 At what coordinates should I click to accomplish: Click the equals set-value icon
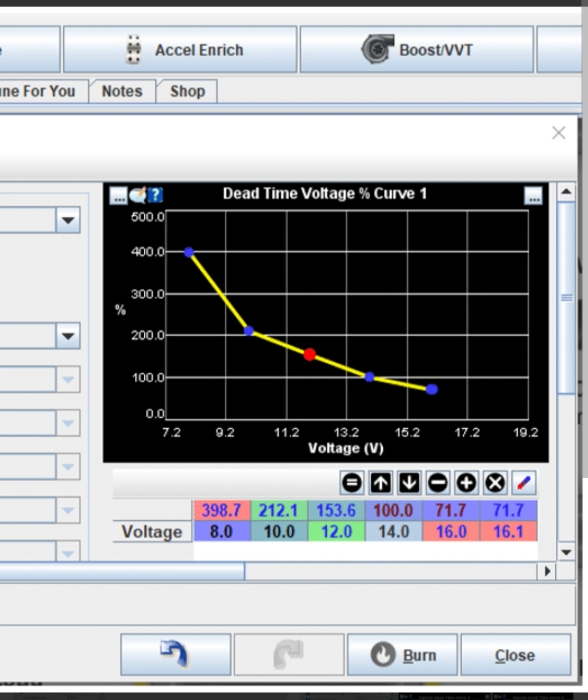pos(352,483)
